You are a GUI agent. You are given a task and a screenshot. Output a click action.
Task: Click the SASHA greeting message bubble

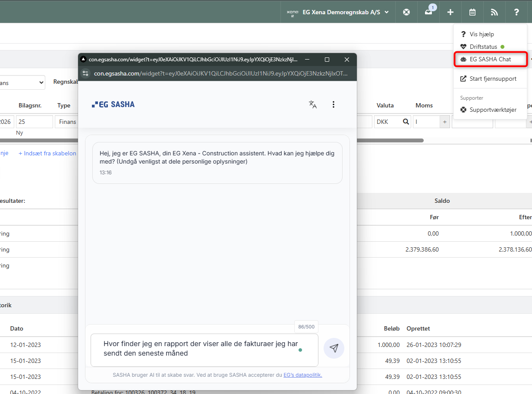[217, 163]
